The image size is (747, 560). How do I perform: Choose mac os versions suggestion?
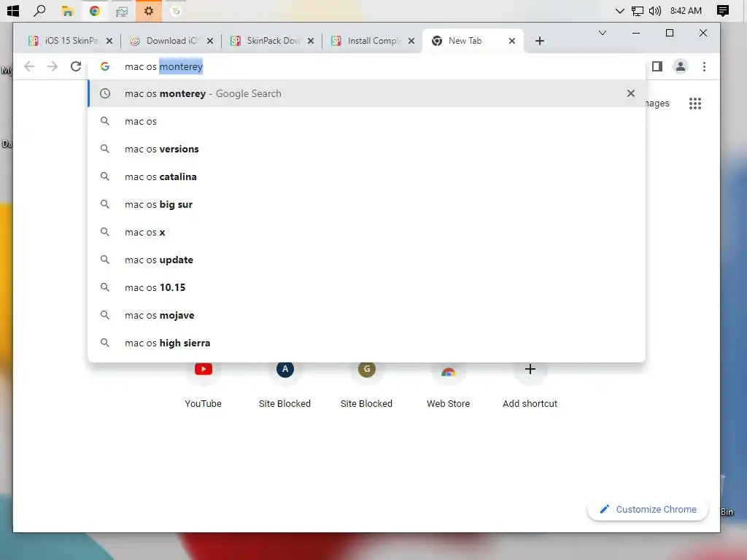(366, 149)
